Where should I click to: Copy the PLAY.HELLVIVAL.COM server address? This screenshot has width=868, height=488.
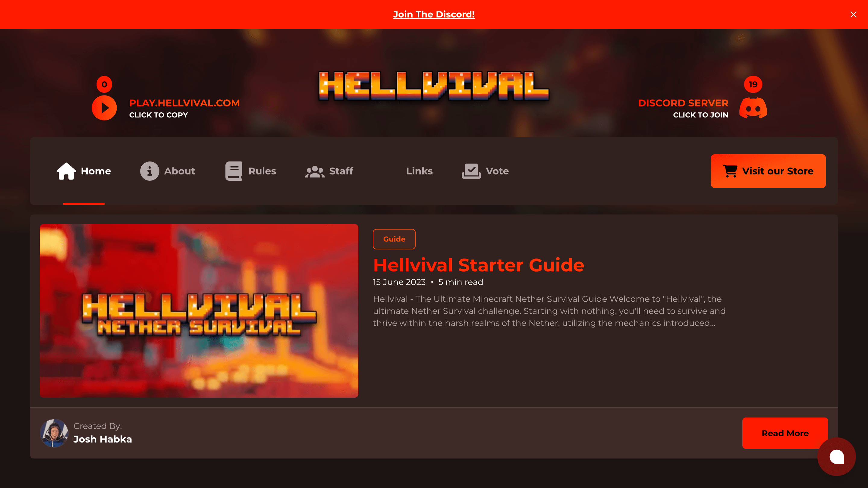(184, 103)
